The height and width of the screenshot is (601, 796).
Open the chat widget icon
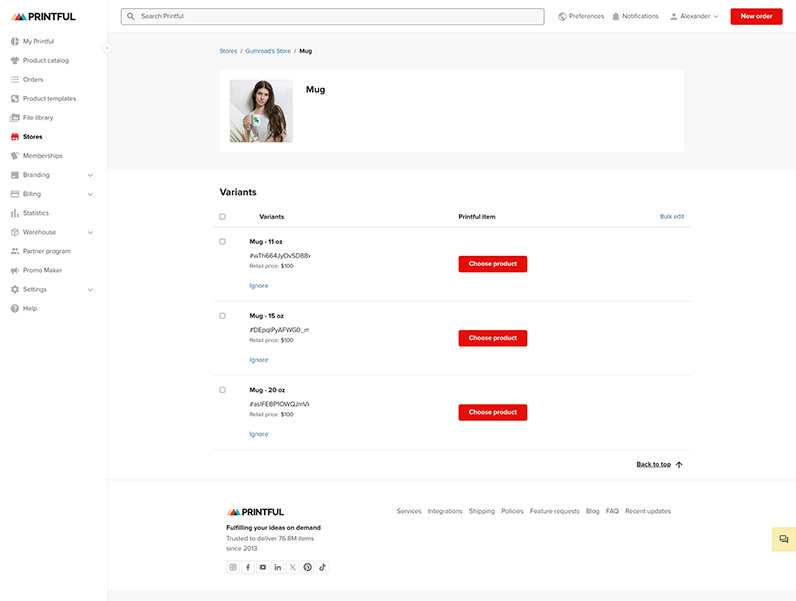point(784,539)
